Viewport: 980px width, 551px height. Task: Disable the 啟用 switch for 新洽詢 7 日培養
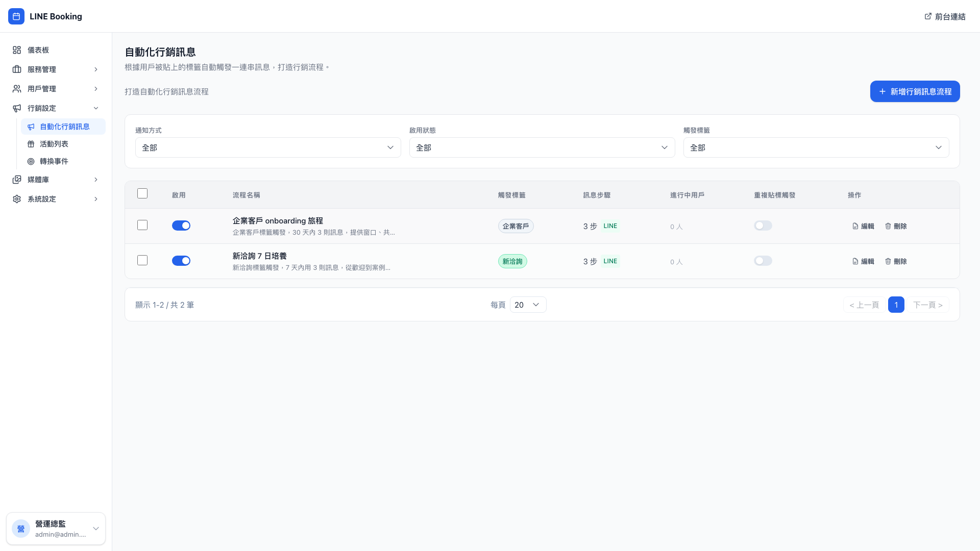[x=181, y=261]
